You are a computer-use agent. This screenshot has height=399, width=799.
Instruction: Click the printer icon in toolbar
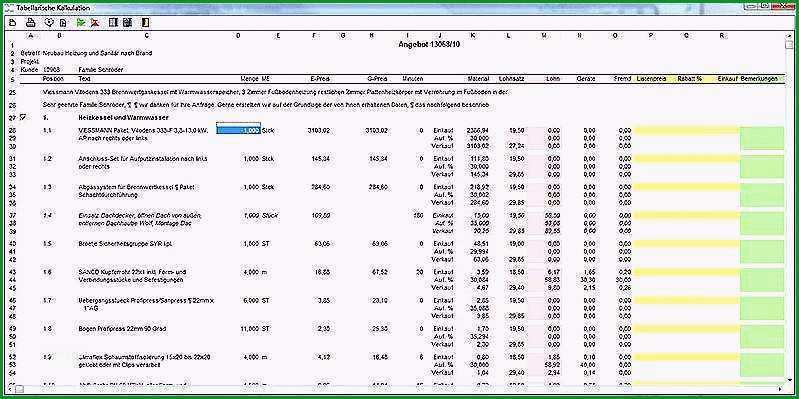[31, 22]
